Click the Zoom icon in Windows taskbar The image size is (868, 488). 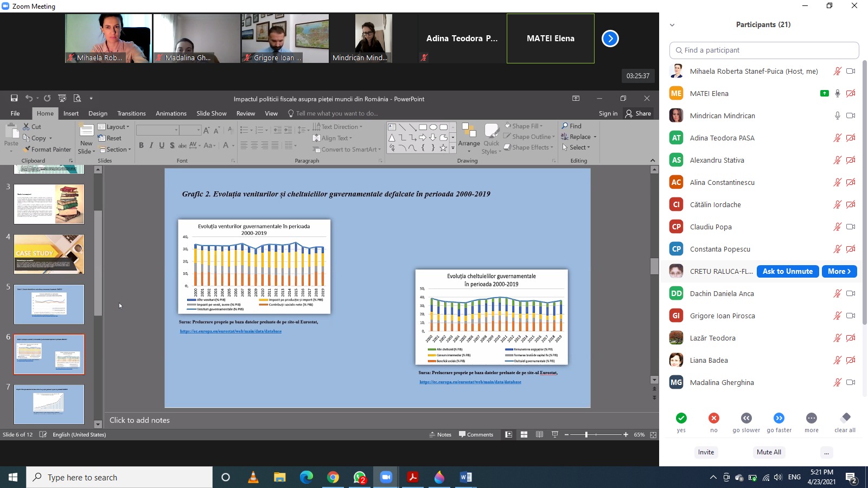[386, 477]
